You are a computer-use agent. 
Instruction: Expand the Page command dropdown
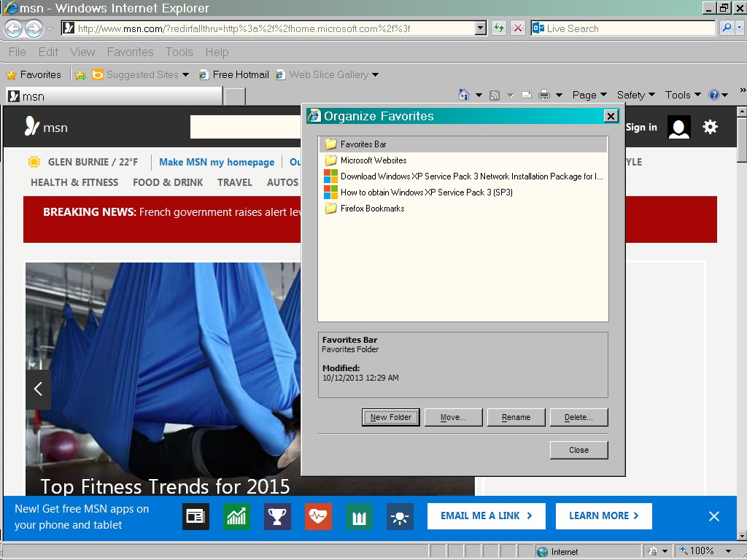pos(589,95)
